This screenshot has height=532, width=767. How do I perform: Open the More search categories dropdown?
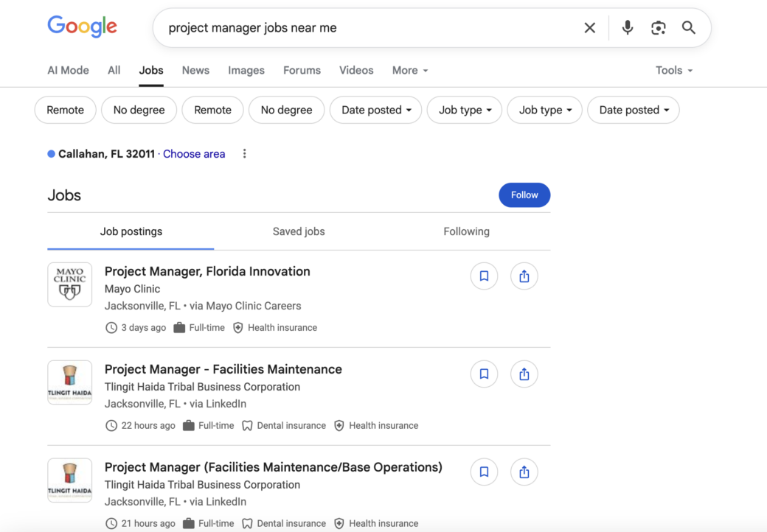pyautogui.click(x=410, y=70)
